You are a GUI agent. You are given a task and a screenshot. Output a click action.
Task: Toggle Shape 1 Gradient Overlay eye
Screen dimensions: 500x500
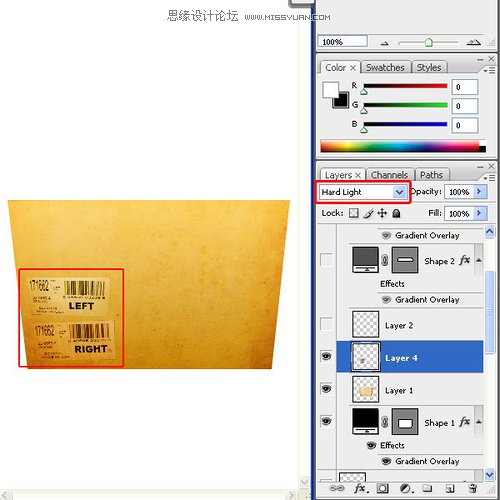pos(386,461)
